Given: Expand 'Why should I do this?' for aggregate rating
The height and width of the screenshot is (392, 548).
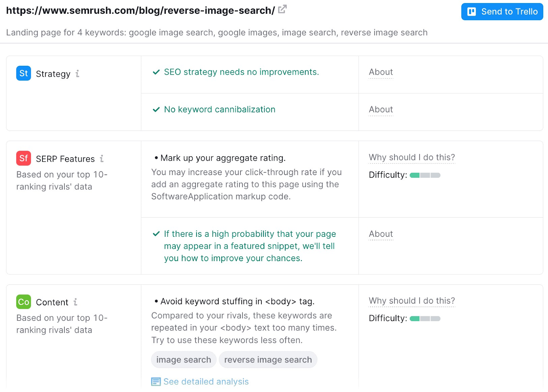Looking at the screenshot, I should click(412, 158).
